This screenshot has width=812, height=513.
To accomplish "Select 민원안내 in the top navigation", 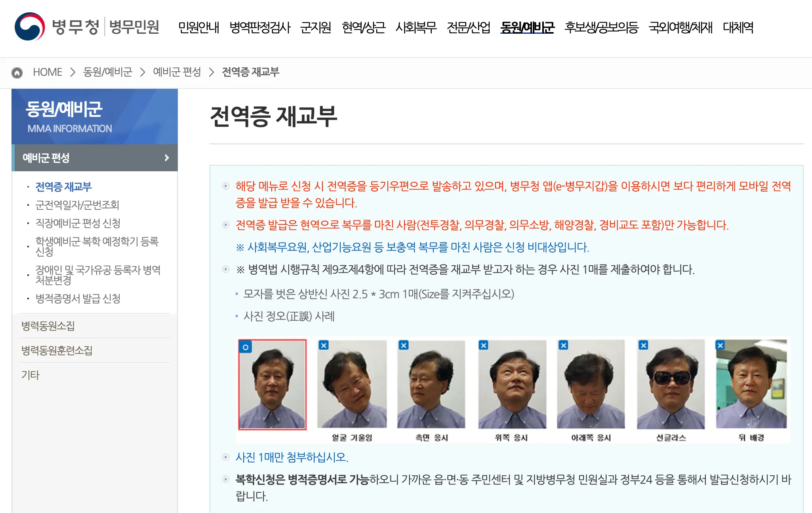I will point(199,27).
